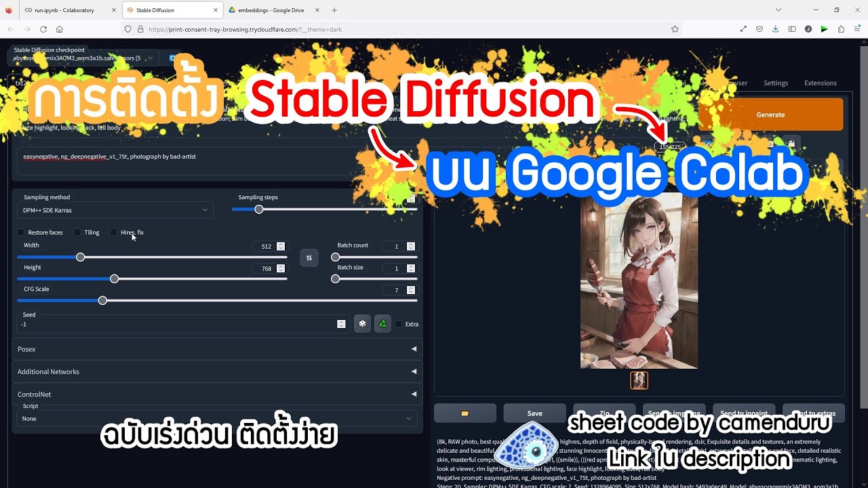The height and width of the screenshot is (488, 868).
Task: Randomize seed with the dice button
Action: (x=363, y=324)
